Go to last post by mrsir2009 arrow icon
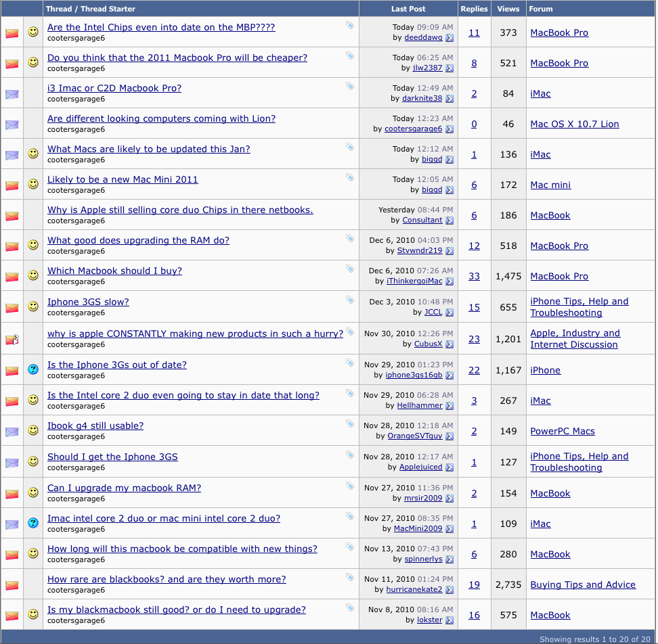 click(449, 499)
